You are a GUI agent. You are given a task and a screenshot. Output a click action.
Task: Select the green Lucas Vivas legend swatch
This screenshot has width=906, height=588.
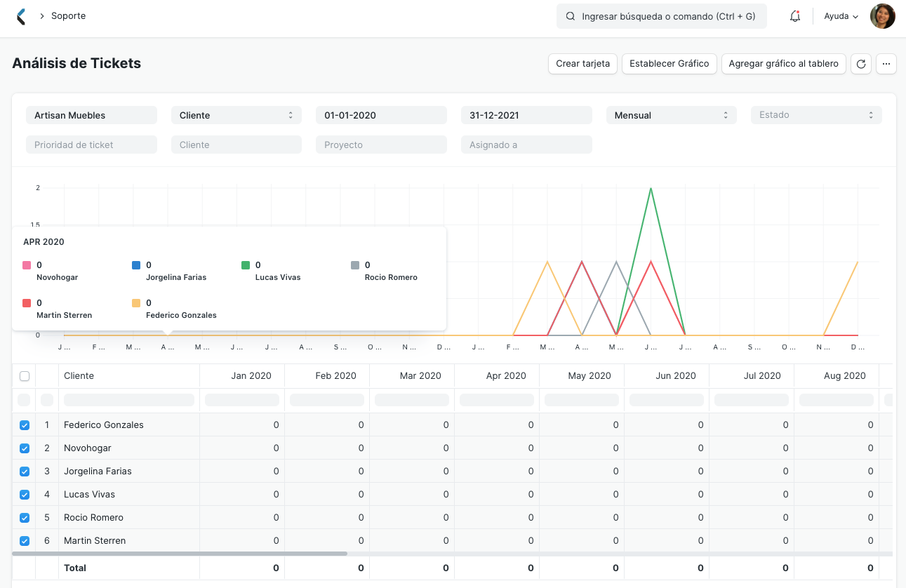coord(246,265)
